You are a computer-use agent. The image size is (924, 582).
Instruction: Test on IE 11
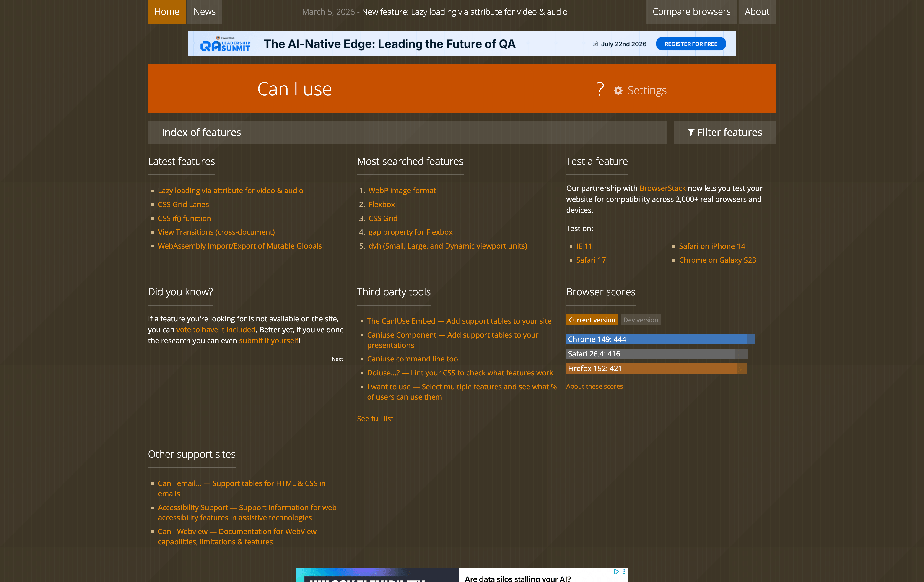tap(584, 246)
